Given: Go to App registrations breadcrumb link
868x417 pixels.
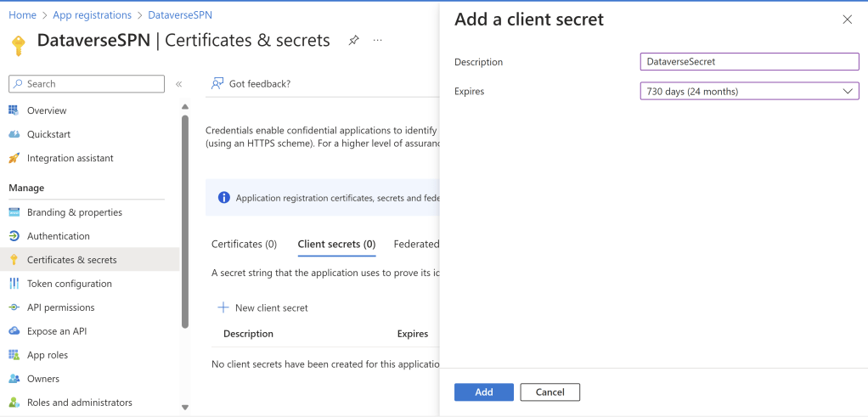Looking at the screenshot, I should point(92,15).
